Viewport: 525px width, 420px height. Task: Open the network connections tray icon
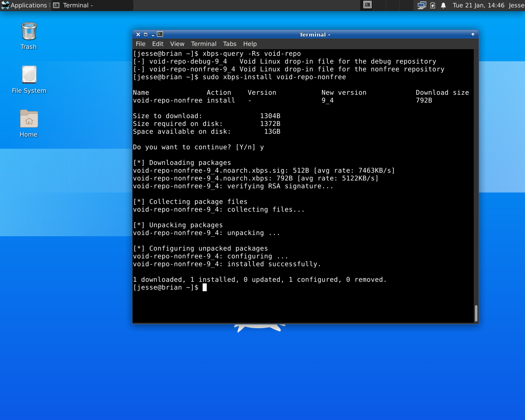[x=422, y=5]
